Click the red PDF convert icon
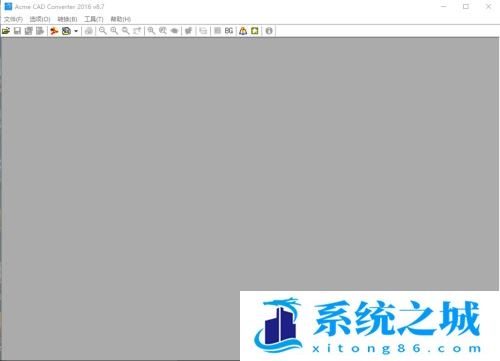Viewport: 500px width, 361px height. pyautogui.click(x=54, y=31)
